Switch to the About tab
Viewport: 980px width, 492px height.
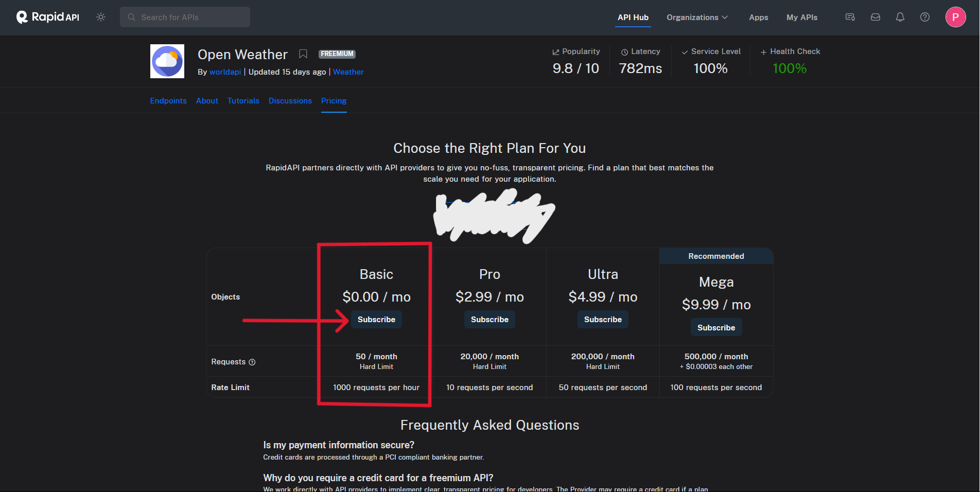(x=207, y=101)
